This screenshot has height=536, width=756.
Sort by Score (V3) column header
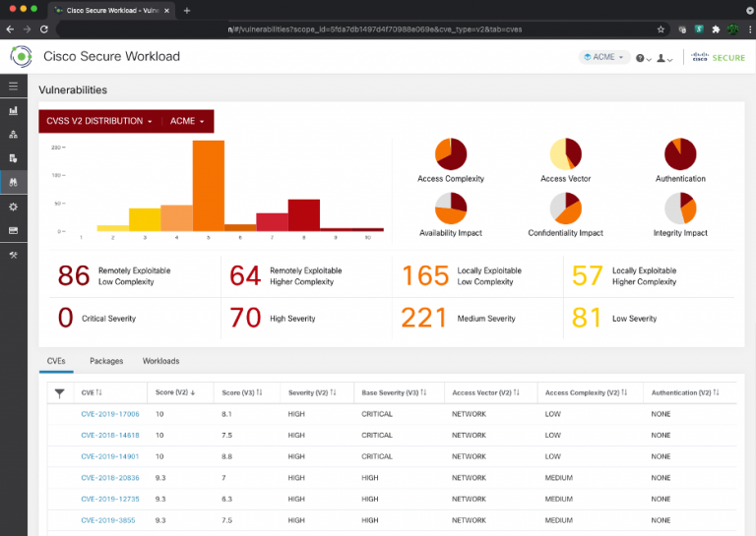(x=242, y=392)
